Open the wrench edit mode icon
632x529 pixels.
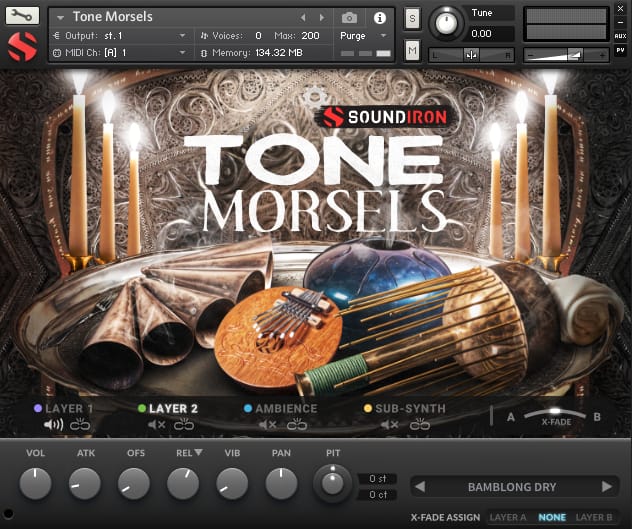point(22,15)
